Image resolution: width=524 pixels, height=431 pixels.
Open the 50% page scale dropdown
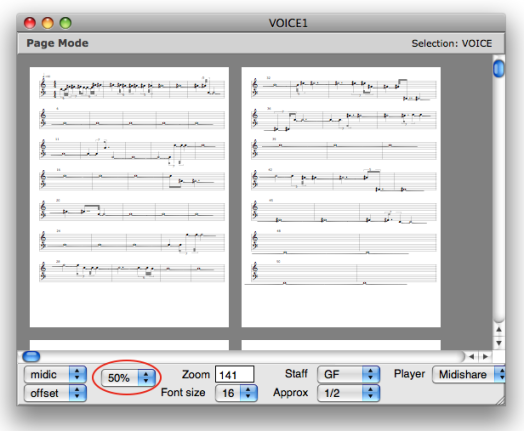128,378
